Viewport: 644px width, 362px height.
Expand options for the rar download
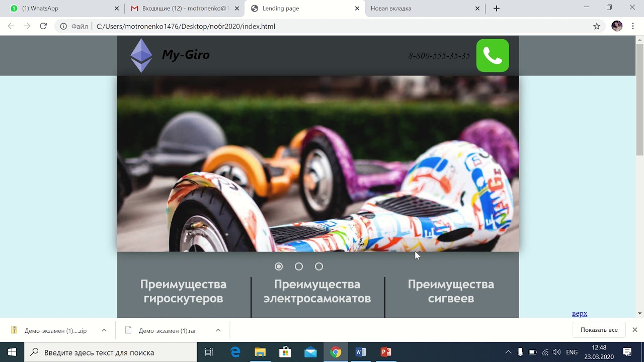(218, 330)
